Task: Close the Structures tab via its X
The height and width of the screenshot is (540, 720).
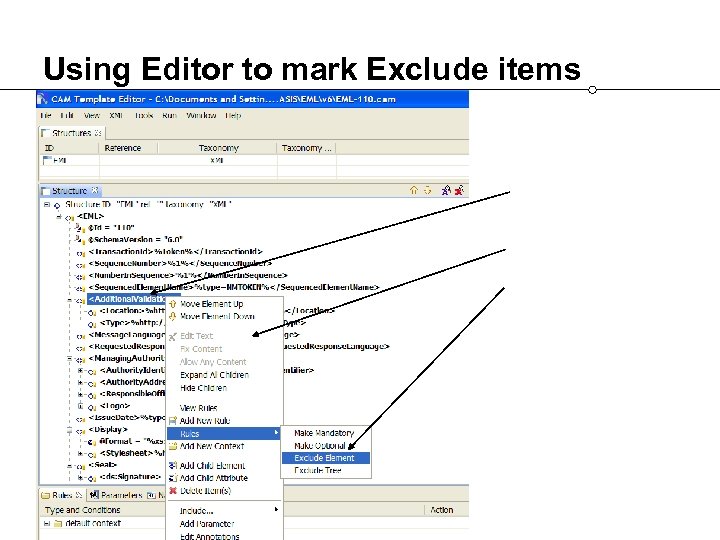Action: tap(98, 133)
